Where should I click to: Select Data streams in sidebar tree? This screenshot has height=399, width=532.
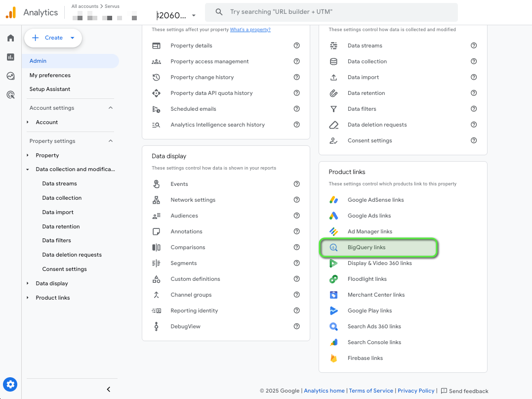tap(59, 184)
